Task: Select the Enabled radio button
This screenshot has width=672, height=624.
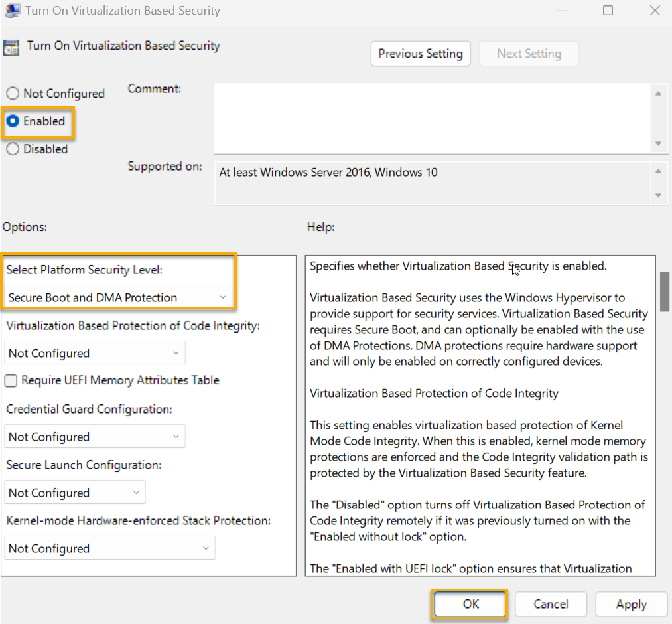Action: point(11,121)
